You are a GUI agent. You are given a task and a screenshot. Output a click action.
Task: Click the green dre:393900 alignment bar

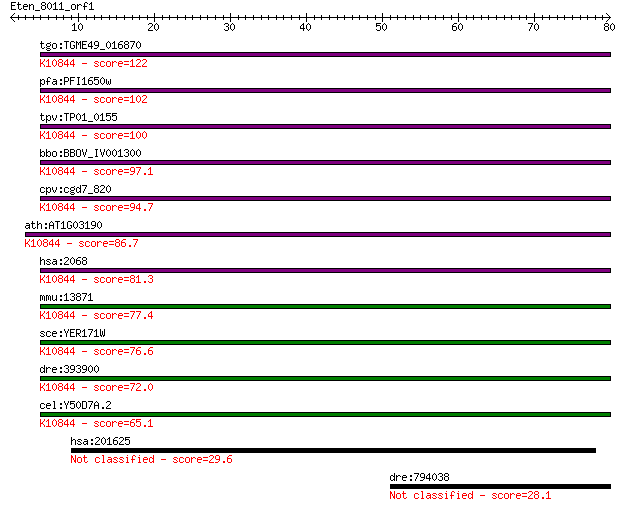[x=325, y=378]
